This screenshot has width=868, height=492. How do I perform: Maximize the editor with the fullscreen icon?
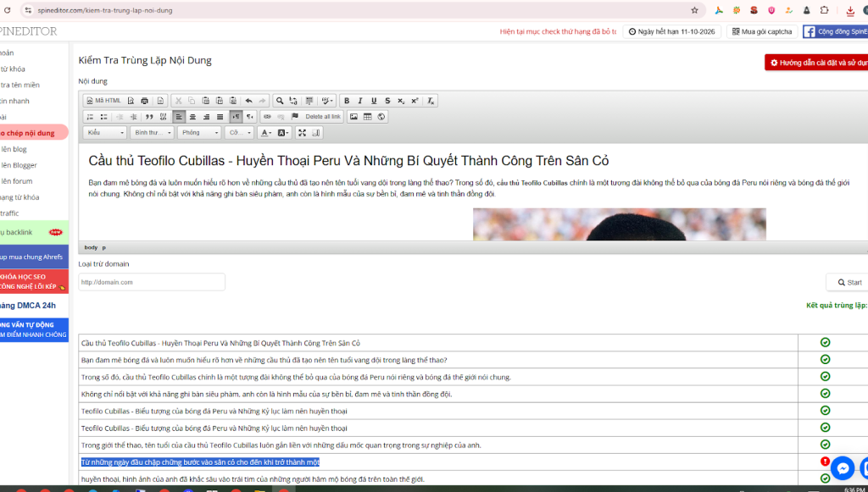pos(302,133)
